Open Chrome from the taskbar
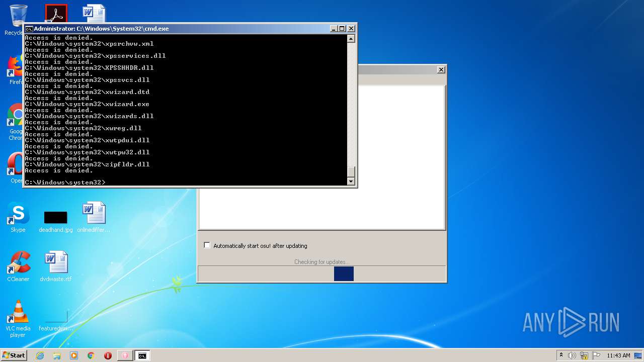The image size is (644, 362). click(x=91, y=355)
